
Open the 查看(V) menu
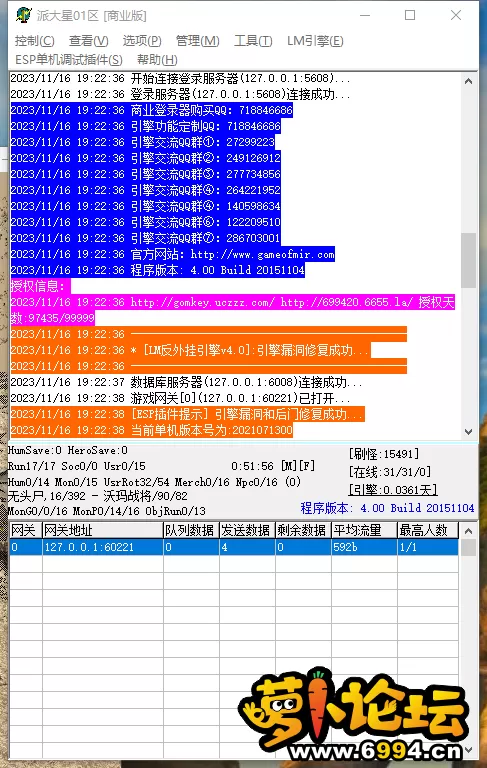pos(89,41)
